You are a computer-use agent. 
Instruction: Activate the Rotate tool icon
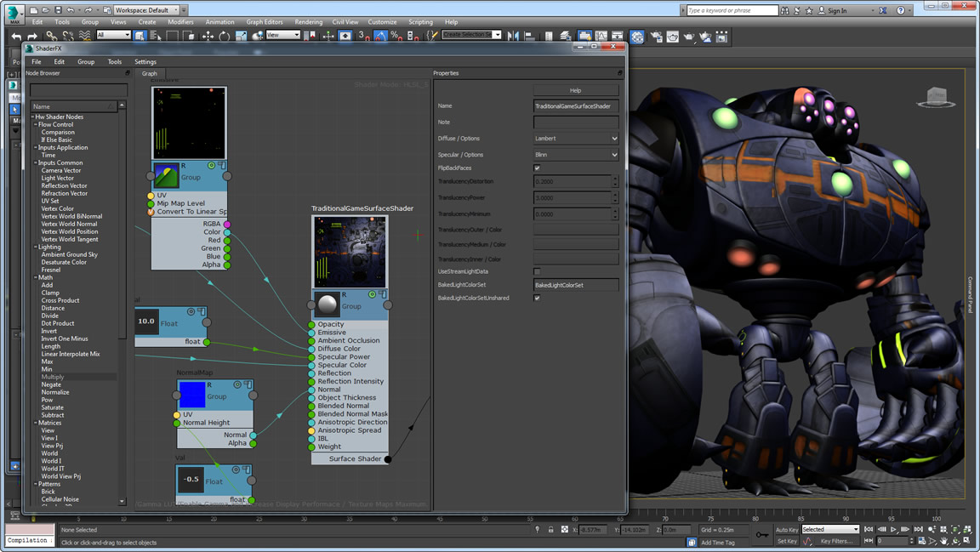pos(225,36)
